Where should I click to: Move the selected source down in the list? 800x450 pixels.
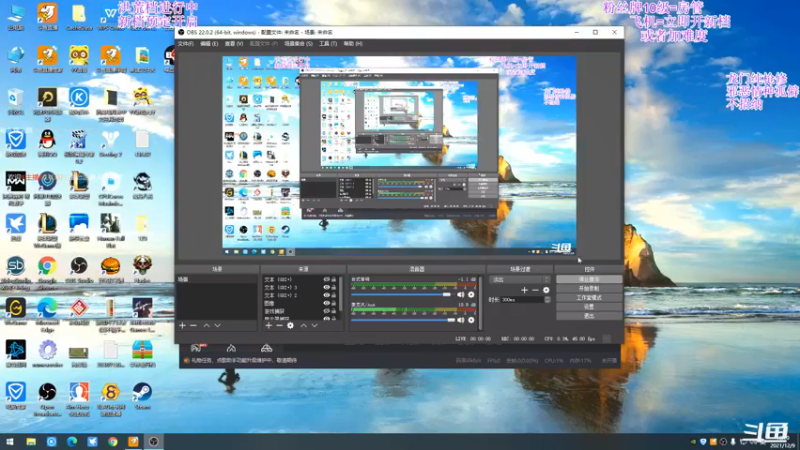pyautogui.click(x=314, y=326)
